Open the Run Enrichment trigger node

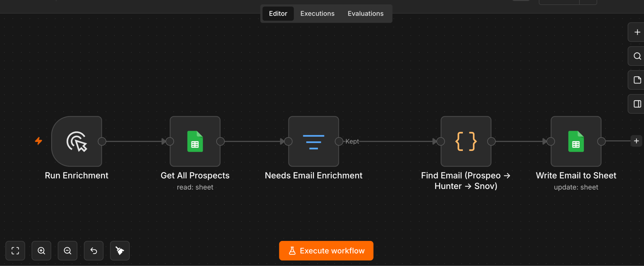pos(77,141)
